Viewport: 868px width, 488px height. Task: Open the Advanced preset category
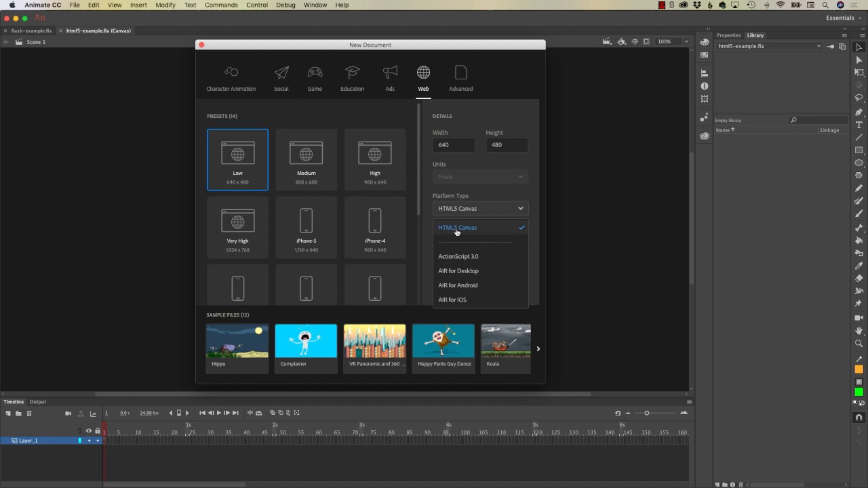(x=461, y=79)
